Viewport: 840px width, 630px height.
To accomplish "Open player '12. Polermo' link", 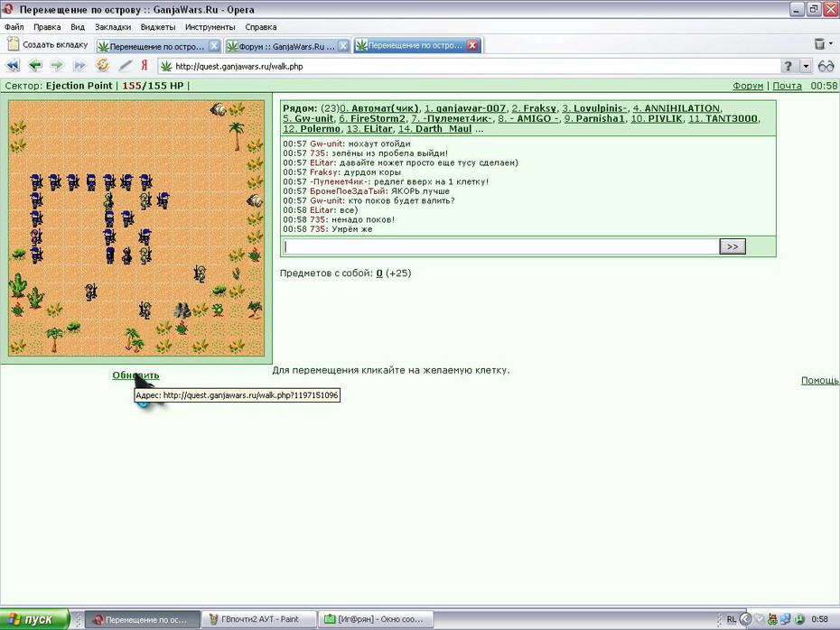I will [312, 128].
